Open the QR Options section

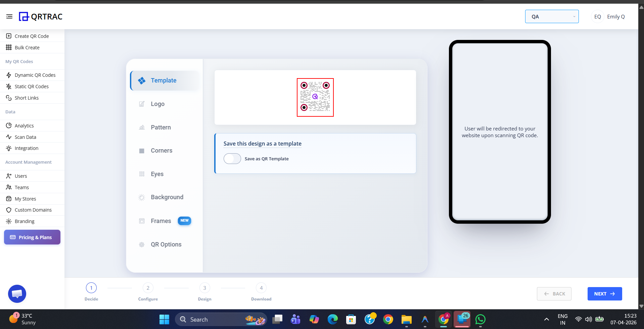point(166,244)
